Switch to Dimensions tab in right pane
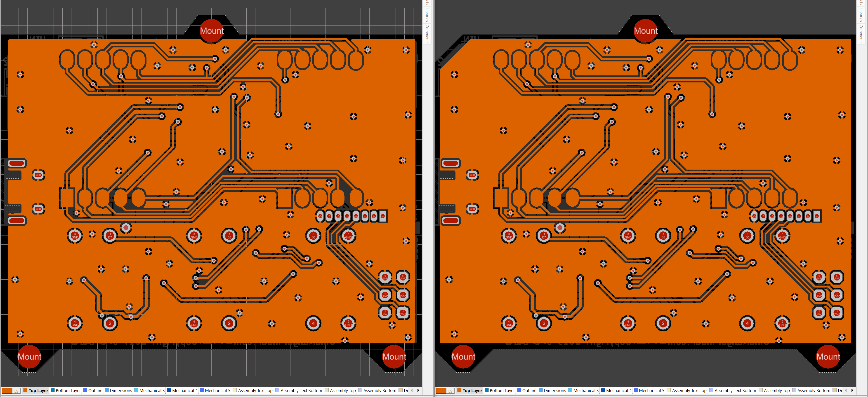The height and width of the screenshot is (397, 868). (x=555, y=391)
